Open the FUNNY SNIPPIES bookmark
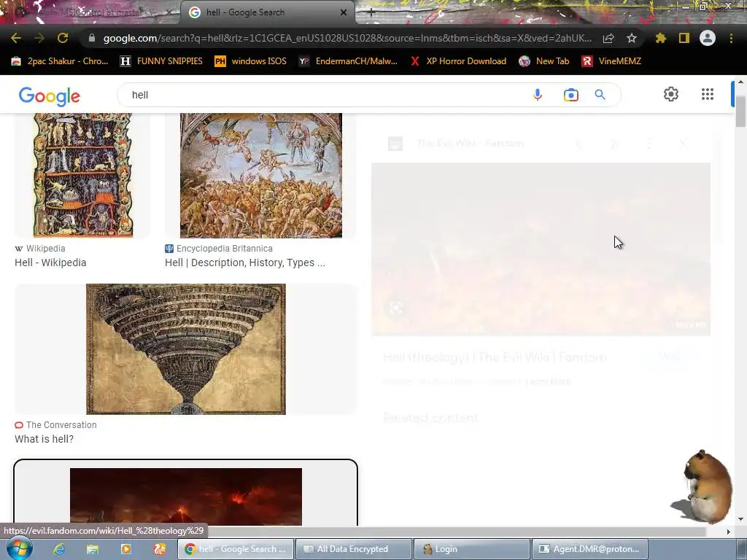The height and width of the screenshot is (560, 747). [x=161, y=61]
